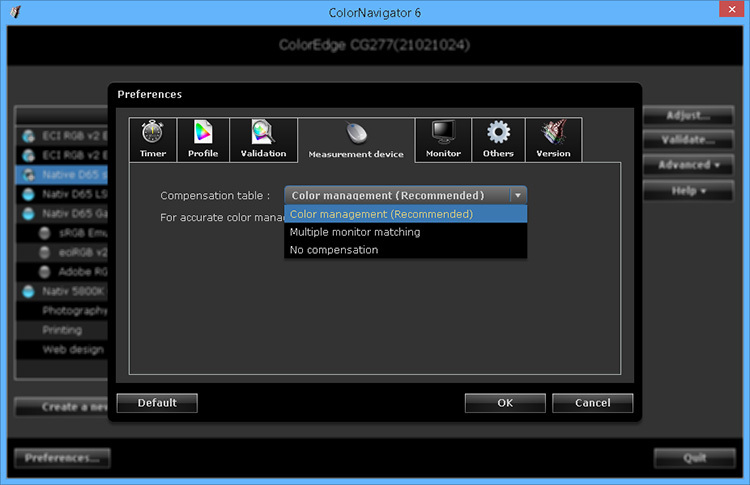Select the second ECI RGB v2 target row
Image resolution: width=750 pixels, height=485 pixels.
coord(62,155)
